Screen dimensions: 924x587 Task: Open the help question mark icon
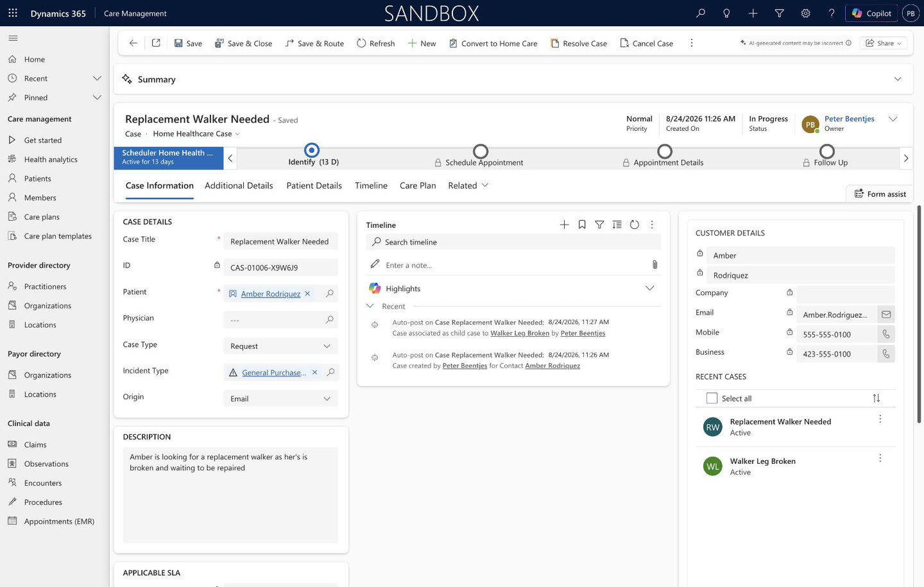[x=832, y=13]
